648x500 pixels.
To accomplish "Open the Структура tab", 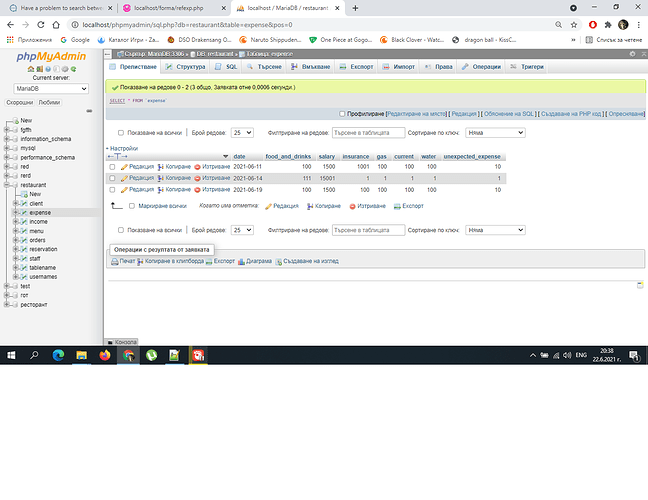I will click(x=185, y=67).
